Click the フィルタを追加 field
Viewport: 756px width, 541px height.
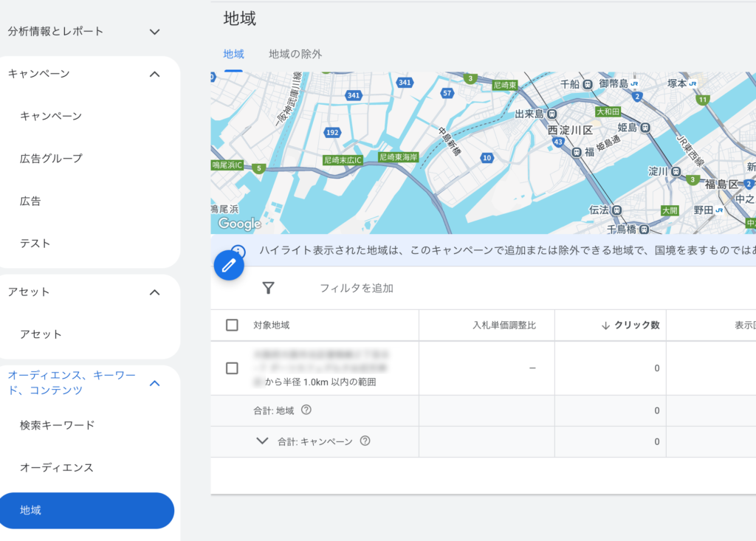point(357,288)
